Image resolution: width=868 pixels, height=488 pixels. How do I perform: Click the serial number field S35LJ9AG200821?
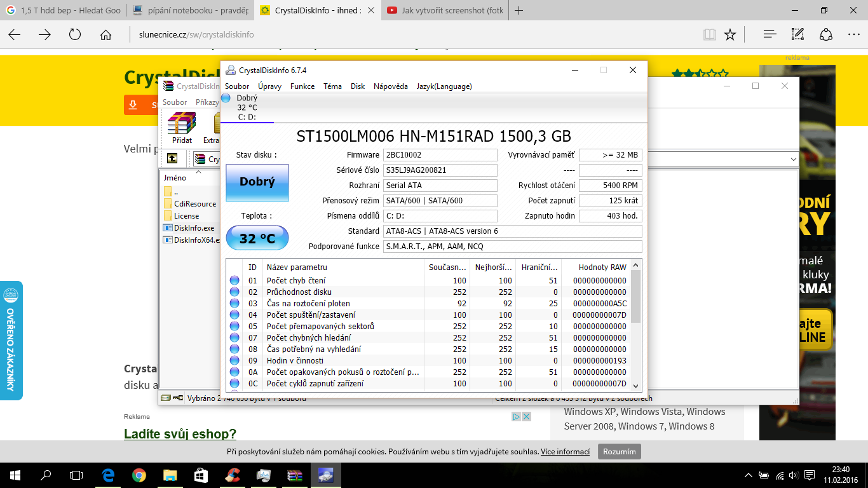[440, 170]
